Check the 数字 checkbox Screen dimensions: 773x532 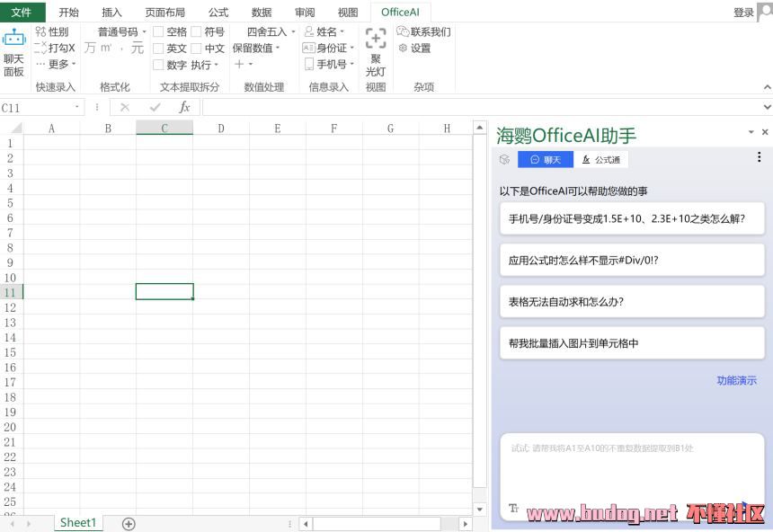(158, 65)
